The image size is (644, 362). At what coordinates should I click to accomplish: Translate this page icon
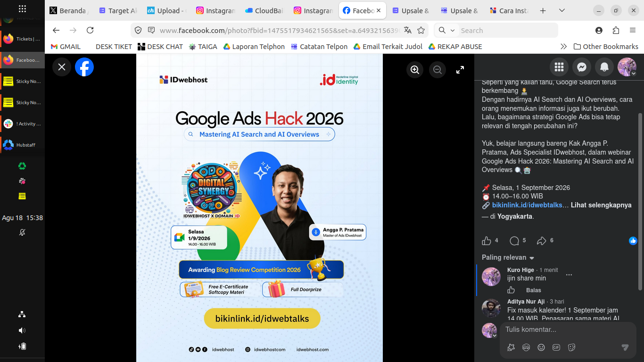(408, 30)
